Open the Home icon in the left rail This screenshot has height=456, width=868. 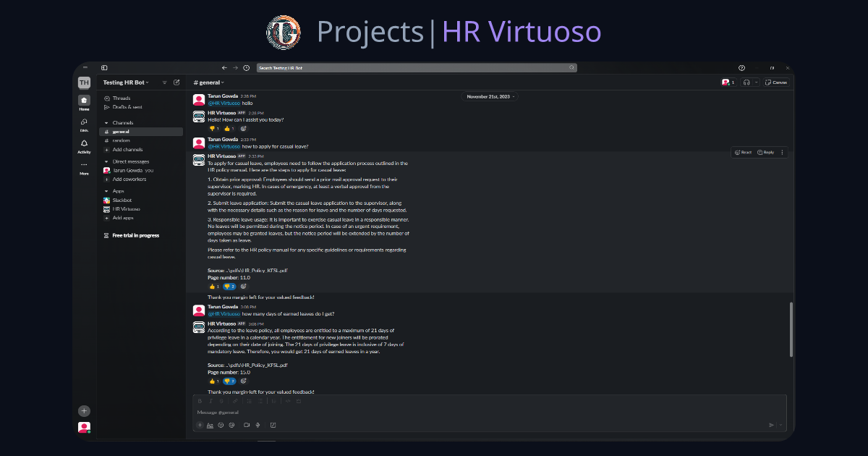(x=84, y=101)
